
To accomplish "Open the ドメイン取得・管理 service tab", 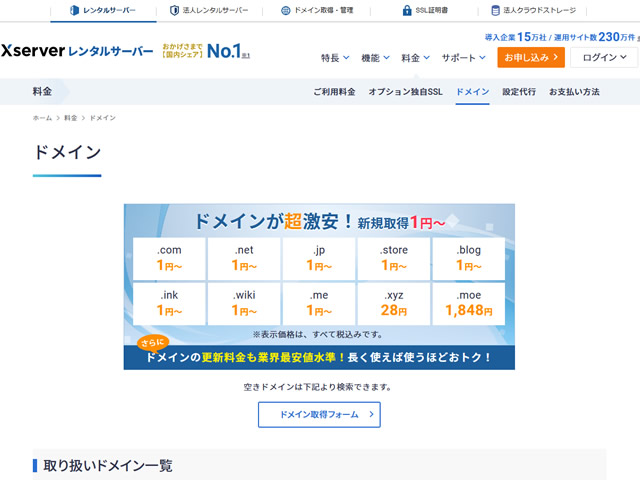I will coord(317,10).
